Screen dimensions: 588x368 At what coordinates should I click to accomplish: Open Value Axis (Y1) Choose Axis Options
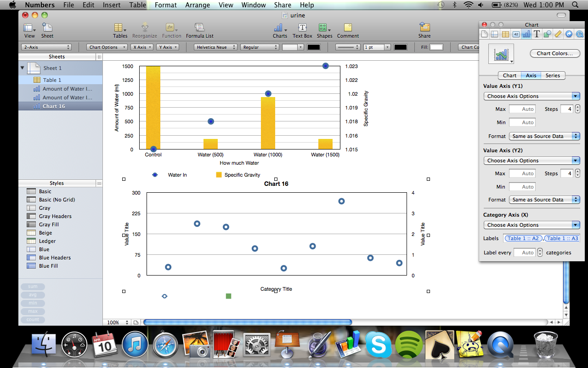tap(531, 96)
